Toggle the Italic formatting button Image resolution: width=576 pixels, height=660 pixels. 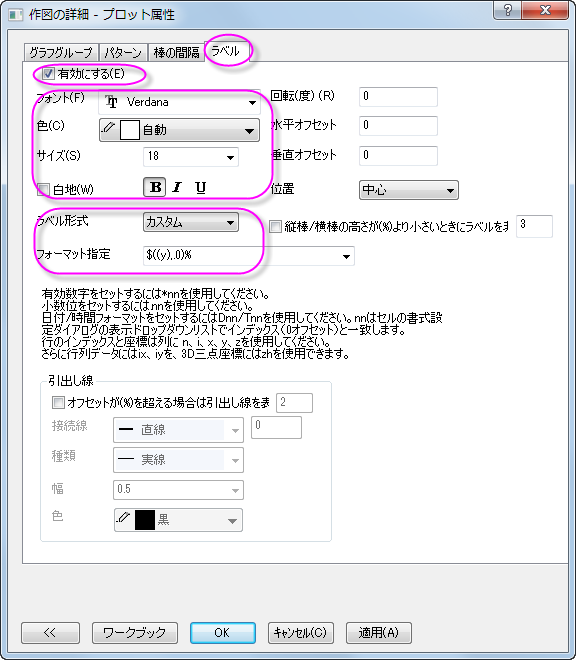click(x=177, y=187)
